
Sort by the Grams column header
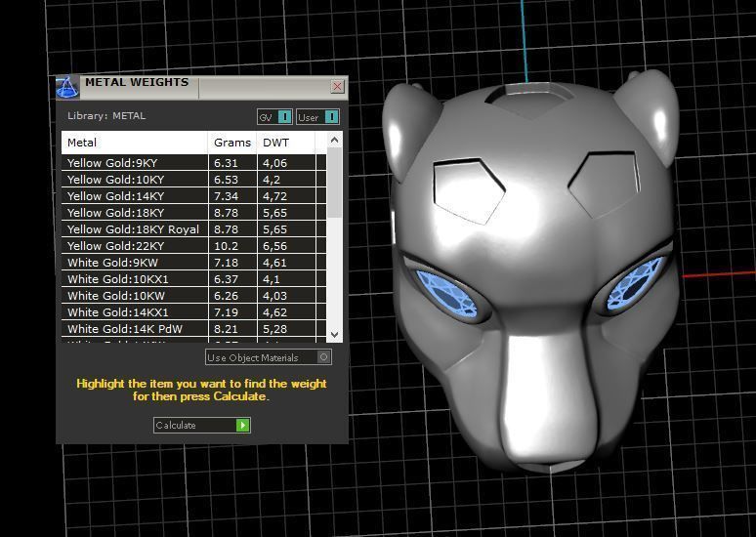232,143
